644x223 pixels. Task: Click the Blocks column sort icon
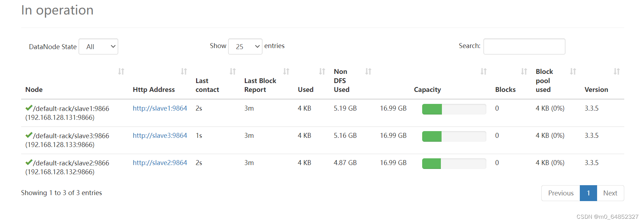pos(524,71)
